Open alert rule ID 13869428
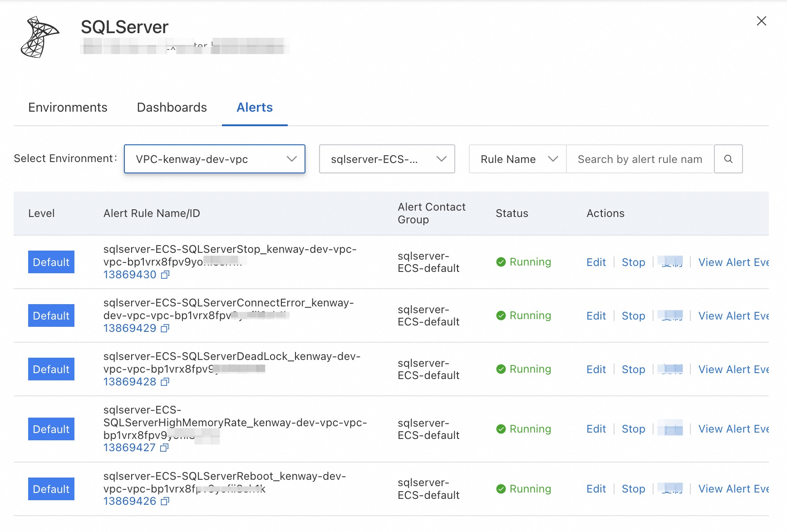Image resolution: width=787 pixels, height=532 pixels. tap(130, 382)
